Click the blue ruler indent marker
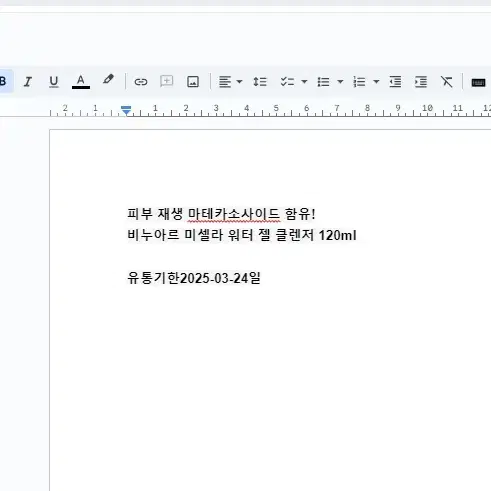The height and width of the screenshot is (491, 491). tap(126, 110)
